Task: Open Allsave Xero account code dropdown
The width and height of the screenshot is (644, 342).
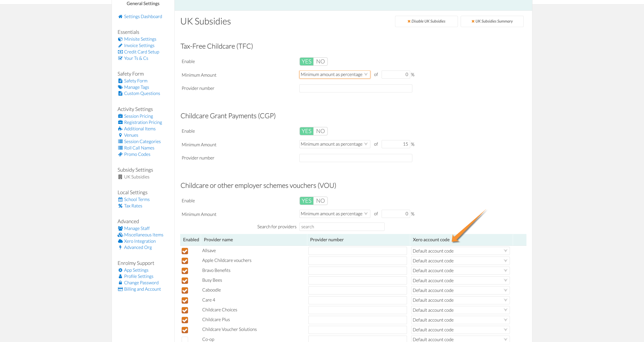Action: [x=460, y=251]
